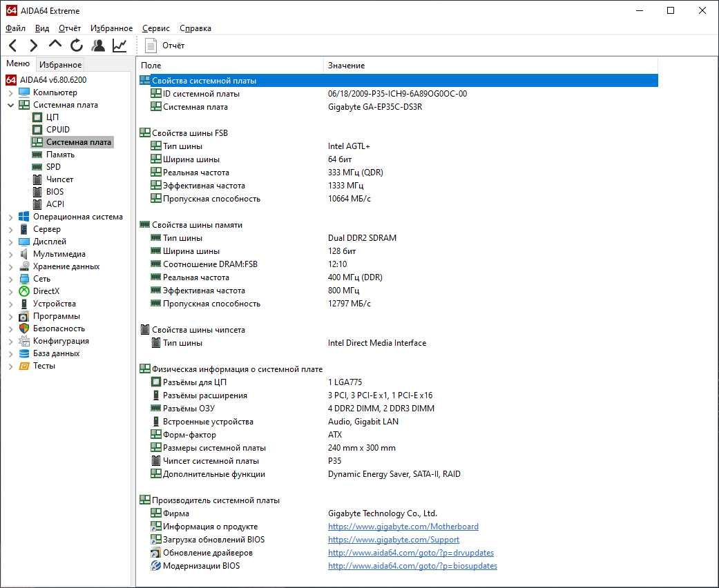
Task: Open the Отчёт menu in menu bar
Action: click(70, 28)
